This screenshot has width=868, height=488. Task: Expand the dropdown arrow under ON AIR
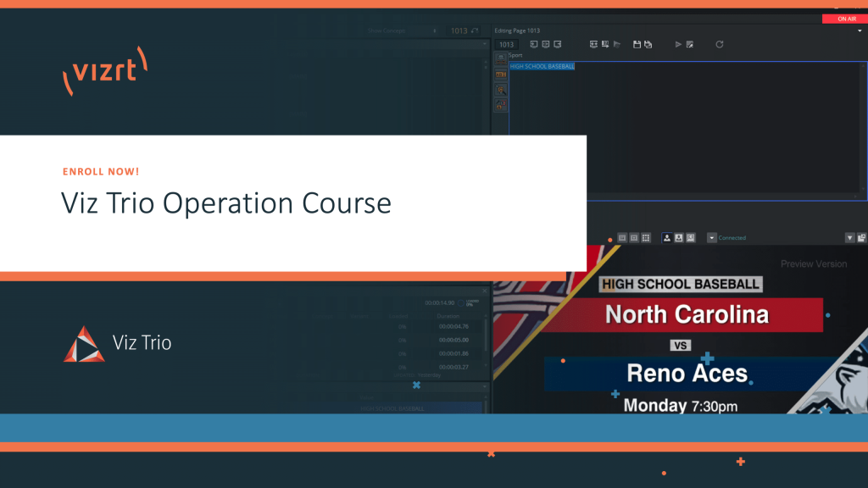pos(861,30)
